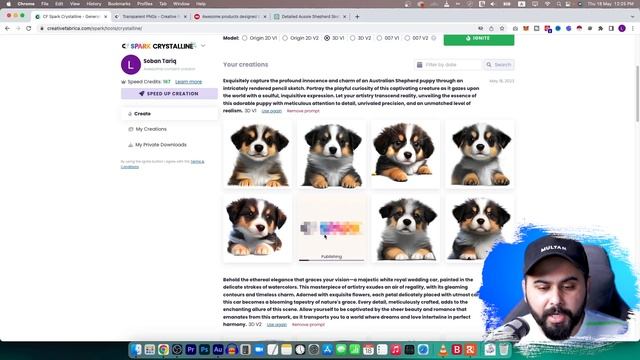Open the Chrome extensions puzzle icon
The width and height of the screenshot is (640, 360).
[x=600, y=29]
